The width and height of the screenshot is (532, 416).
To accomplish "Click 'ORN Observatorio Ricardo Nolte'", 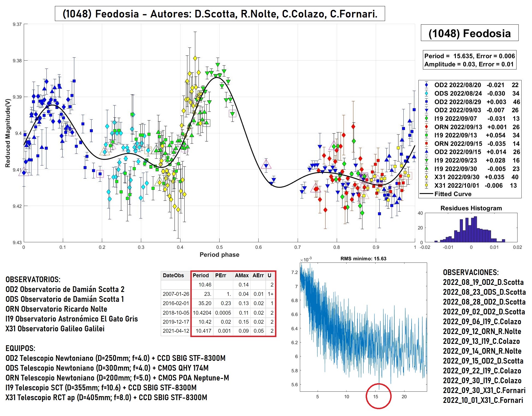I will pos(56,309).
